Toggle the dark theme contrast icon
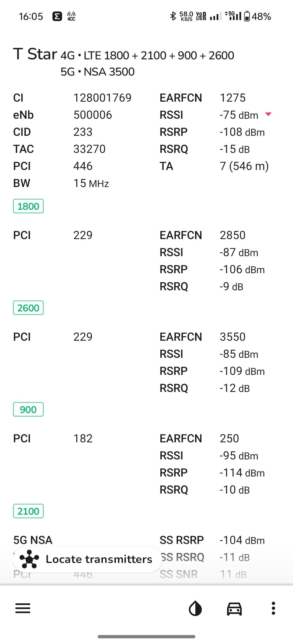The height and width of the screenshot is (644, 293). tap(195, 608)
